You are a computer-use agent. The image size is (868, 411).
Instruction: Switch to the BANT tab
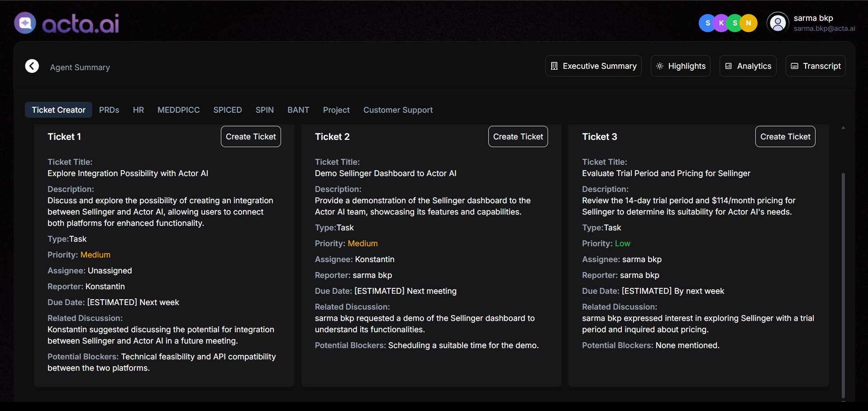298,110
